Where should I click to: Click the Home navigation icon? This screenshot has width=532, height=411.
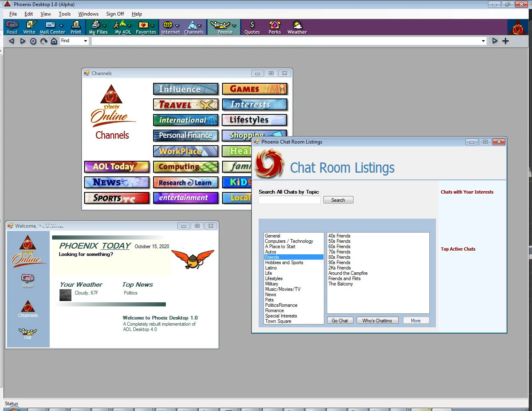[x=54, y=41]
